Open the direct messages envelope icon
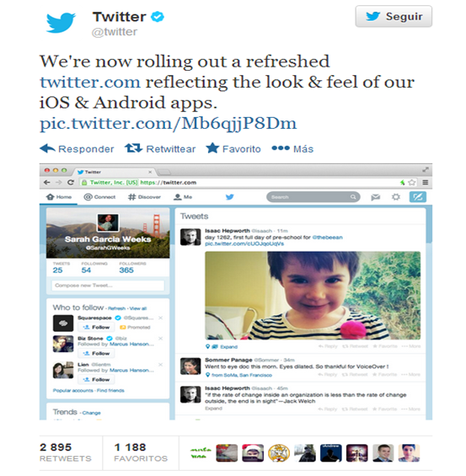 pos(376,197)
